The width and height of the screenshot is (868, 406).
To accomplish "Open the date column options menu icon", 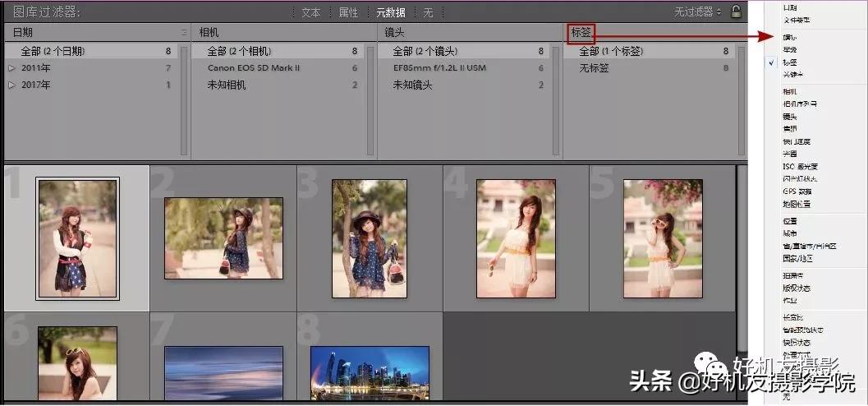I will [x=184, y=33].
